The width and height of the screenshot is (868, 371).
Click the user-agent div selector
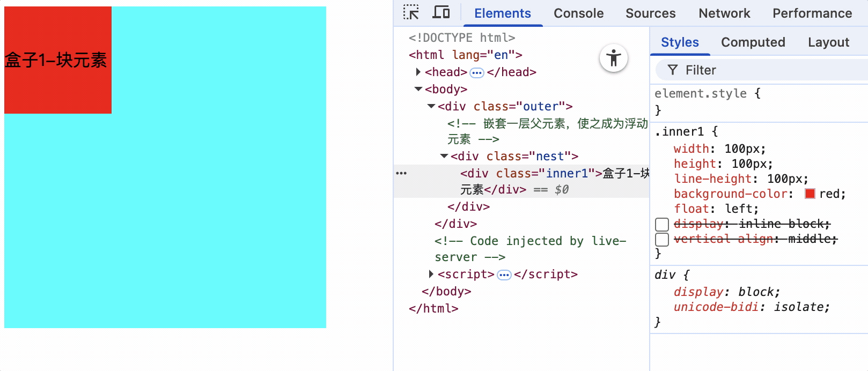click(665, 275)
